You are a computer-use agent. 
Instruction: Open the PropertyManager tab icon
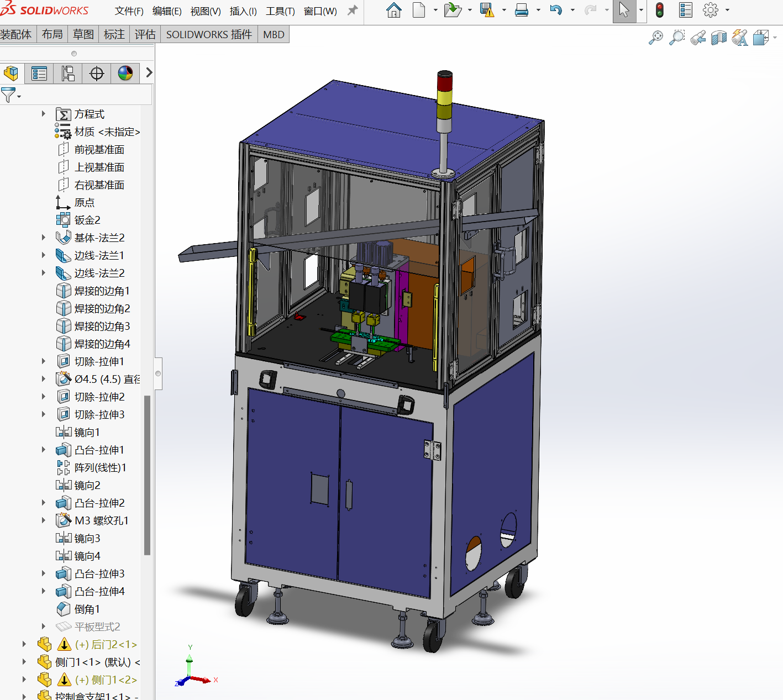click(x=39, y=73)
